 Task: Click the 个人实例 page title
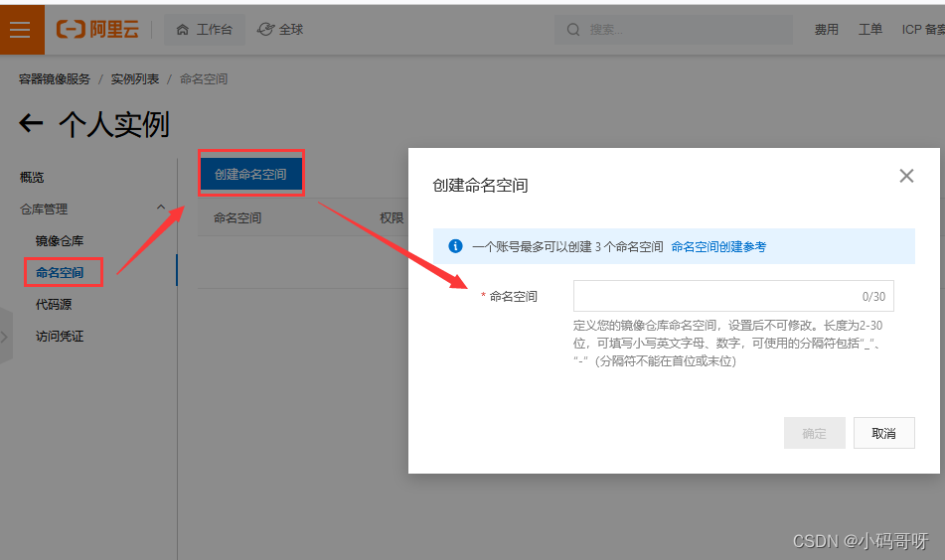point(114,125)
